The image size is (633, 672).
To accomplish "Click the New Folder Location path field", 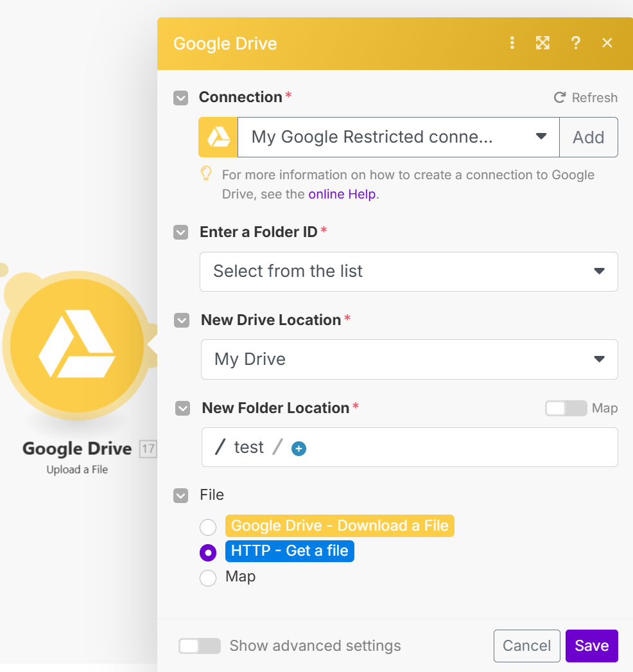I will click(x=410, y=447).
